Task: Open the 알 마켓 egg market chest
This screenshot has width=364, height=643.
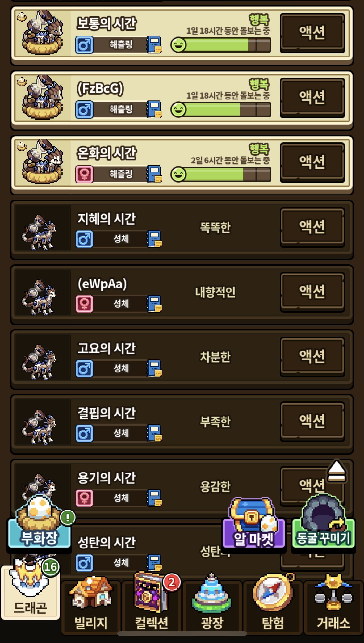Action: tap(254, 523)
